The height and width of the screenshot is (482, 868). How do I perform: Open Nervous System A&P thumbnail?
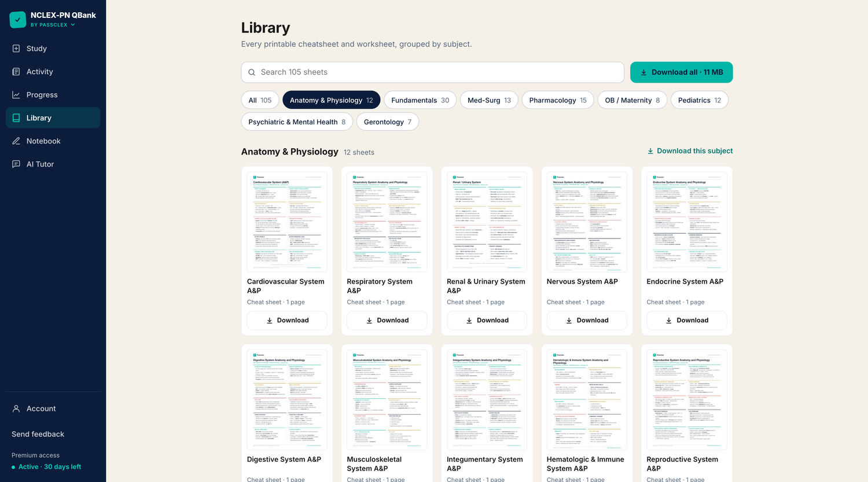pos(587,222)
